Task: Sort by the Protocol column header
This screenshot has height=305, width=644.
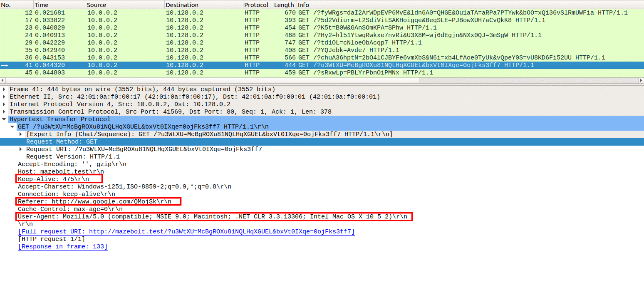Action: [258, 5]
